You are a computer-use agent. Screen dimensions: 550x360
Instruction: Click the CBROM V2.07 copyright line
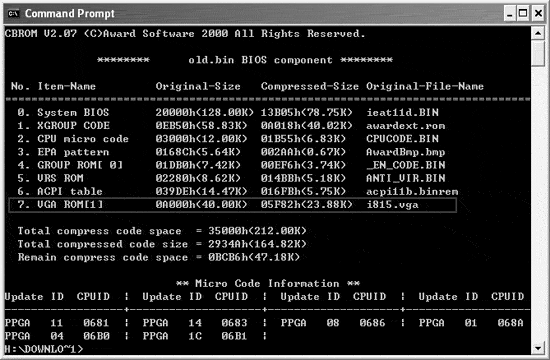click(x=185, y=34)
